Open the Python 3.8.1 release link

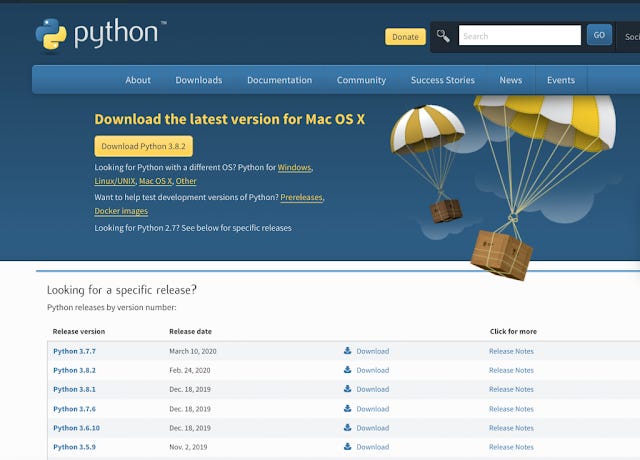click(74, 389)
